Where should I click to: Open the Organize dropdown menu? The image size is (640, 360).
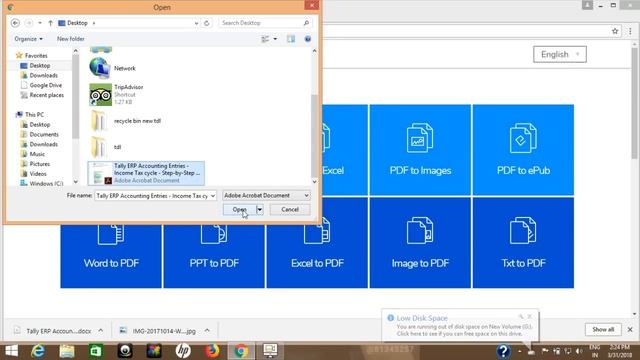[28, 39]
